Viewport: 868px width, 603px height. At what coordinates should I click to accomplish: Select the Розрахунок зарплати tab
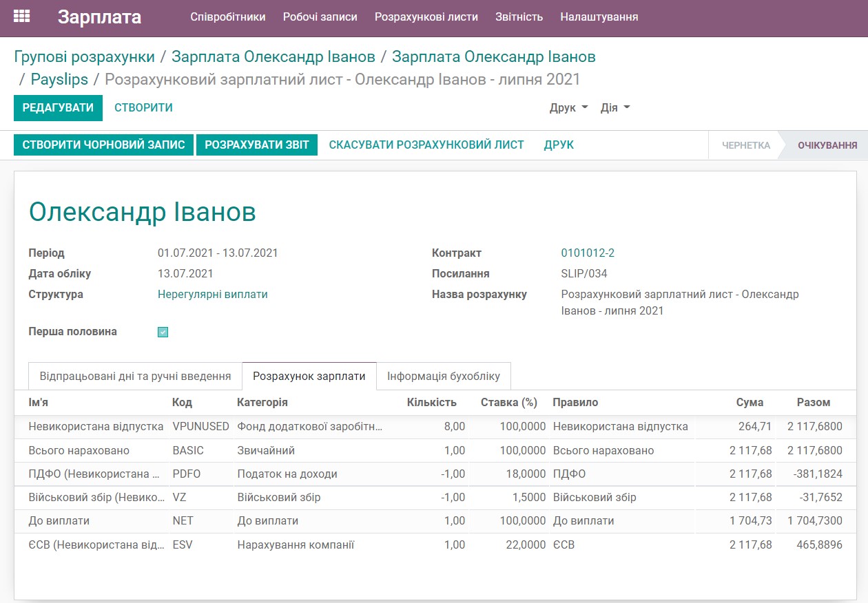tap(309, 376)
